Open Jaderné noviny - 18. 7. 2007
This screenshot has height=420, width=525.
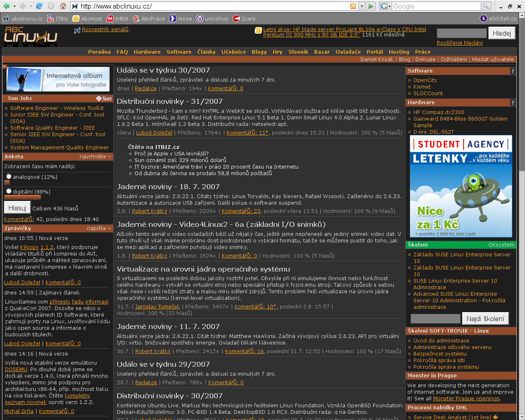pyautogui.click(x=168, y=187)
